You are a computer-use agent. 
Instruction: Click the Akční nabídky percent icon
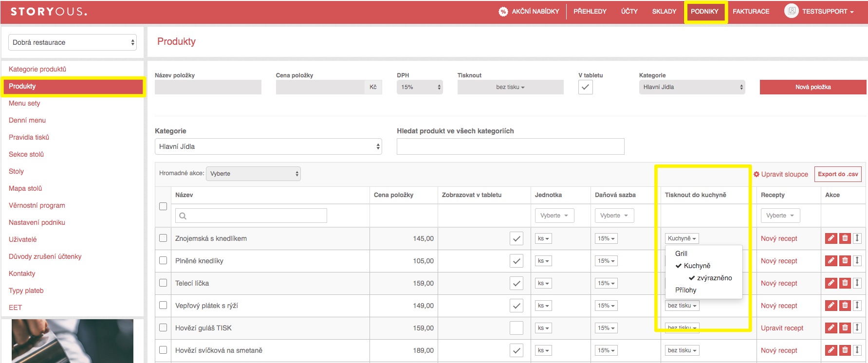503,11
